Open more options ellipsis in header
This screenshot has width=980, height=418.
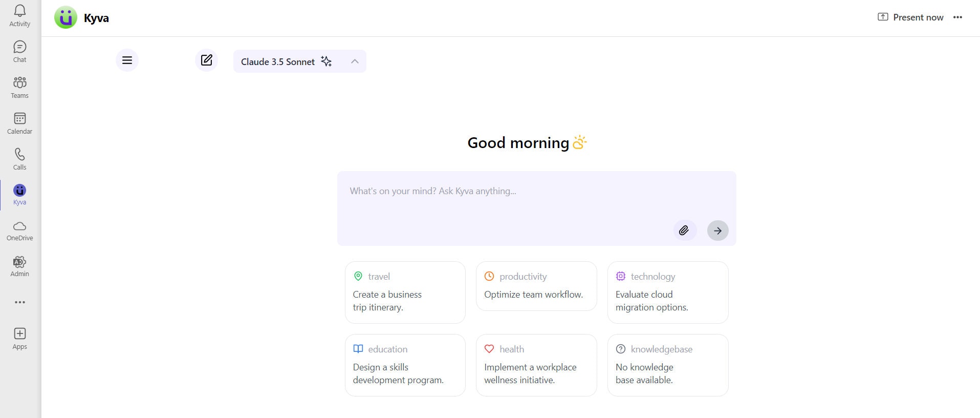tap(957, 17)
